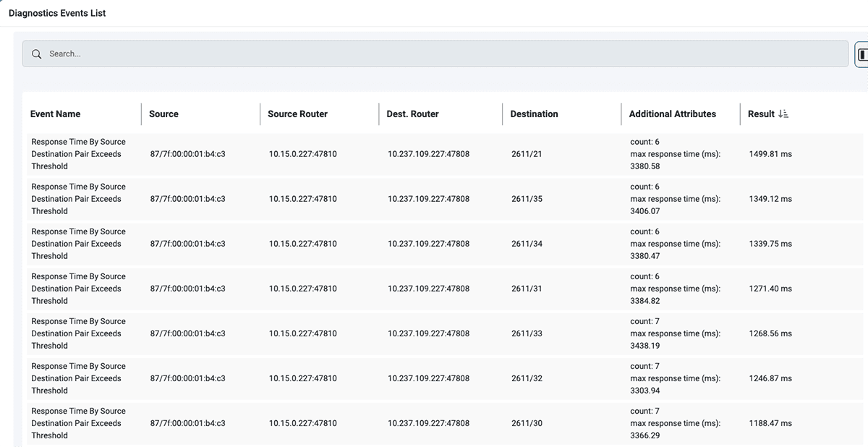The width and height of the screenshot is (868, 447).
Task: Click result value 1499.81 ms
Action: [x=770, y=154]
